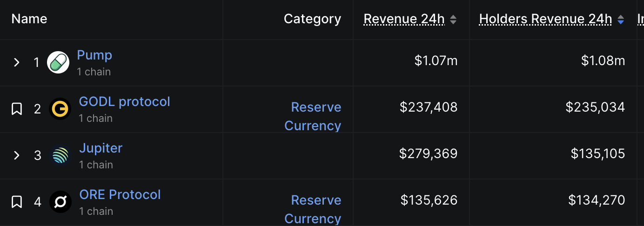Open the ORE Protocol link

tap(120, 194)
